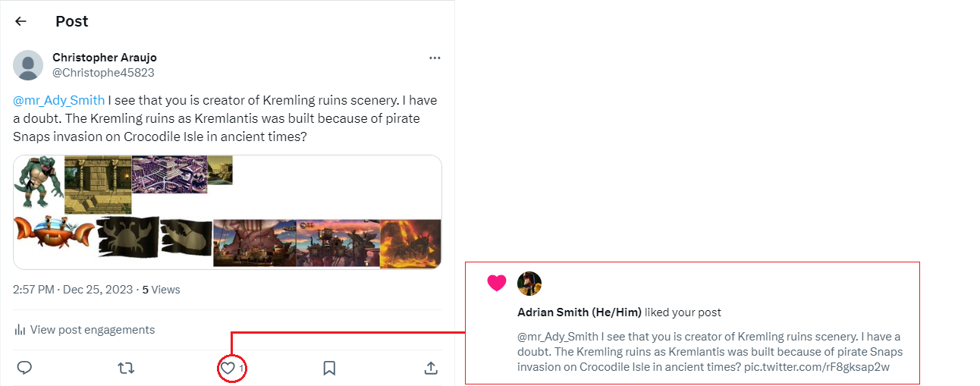Open the Adrian Smith (He/Him) profile name
The image size is (980, 386).
coord(580,312)
